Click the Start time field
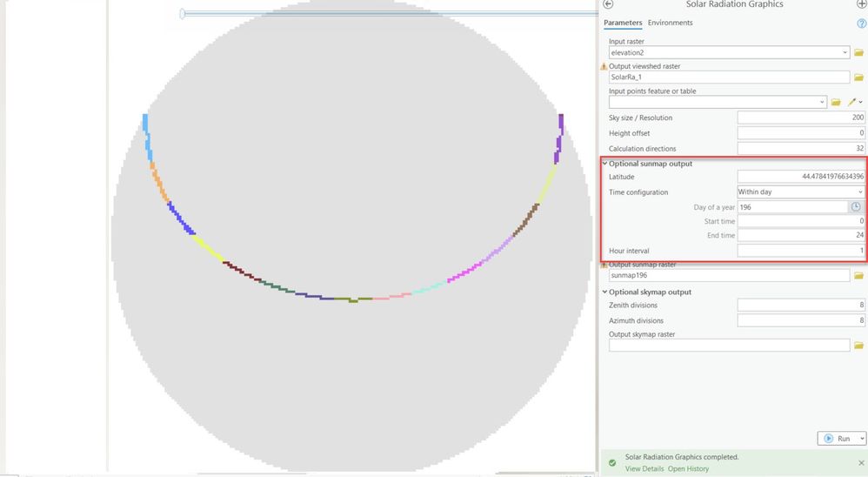The image size is (868, 477). pos(801,220)
